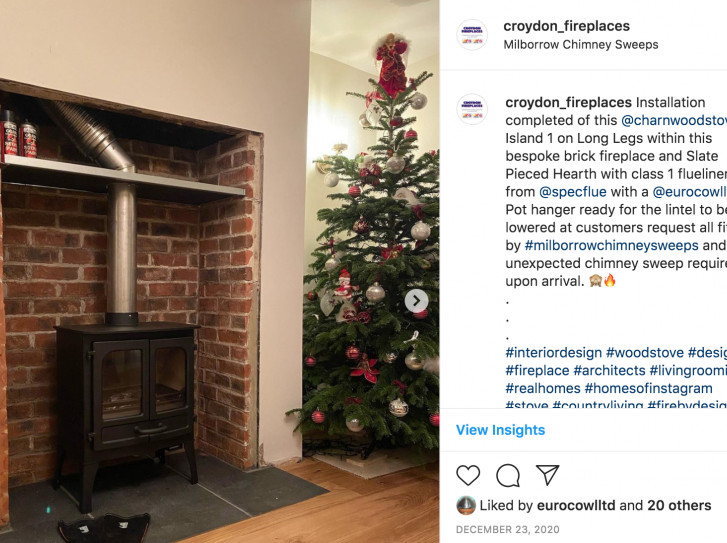Open the December 23, 2020 timestamp
Screen dimensions: 727x543
tap(508, 530)
